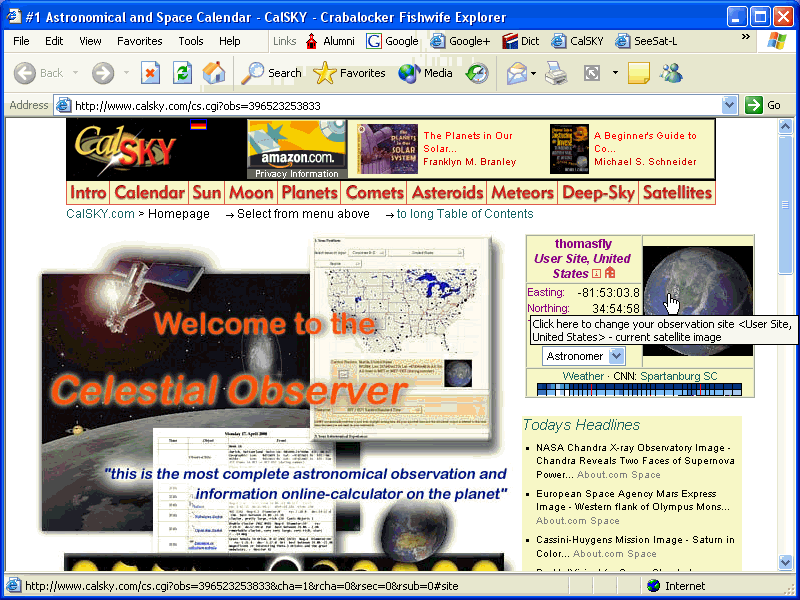Open the Weather link in site panel

click(x=583, y=377)
